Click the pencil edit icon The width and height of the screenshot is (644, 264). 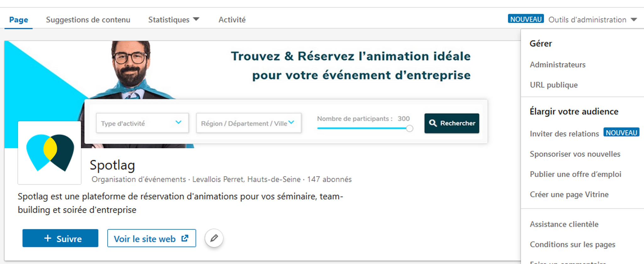[x=214, y=238]
